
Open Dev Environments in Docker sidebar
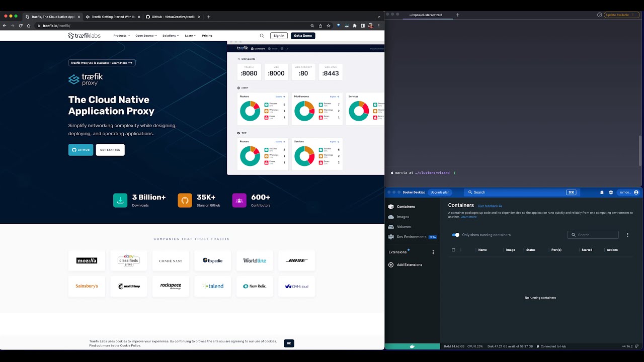412,237
